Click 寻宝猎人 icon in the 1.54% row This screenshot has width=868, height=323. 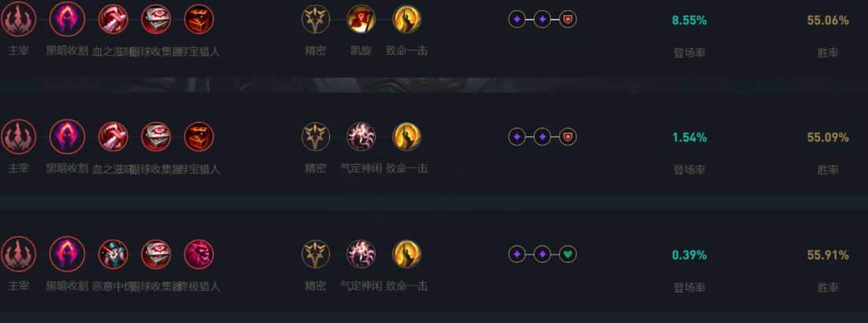pos(198,137)
